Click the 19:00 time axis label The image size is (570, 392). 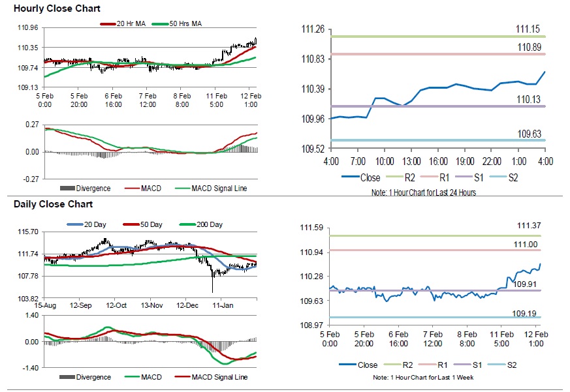465,161
